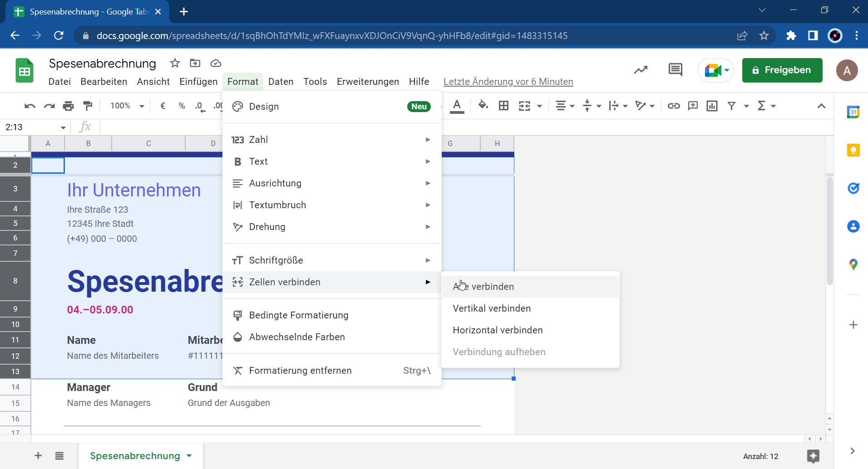Collapse the toolbar with the caret arrow
The image size is (868, 469).
click(821, 106)
